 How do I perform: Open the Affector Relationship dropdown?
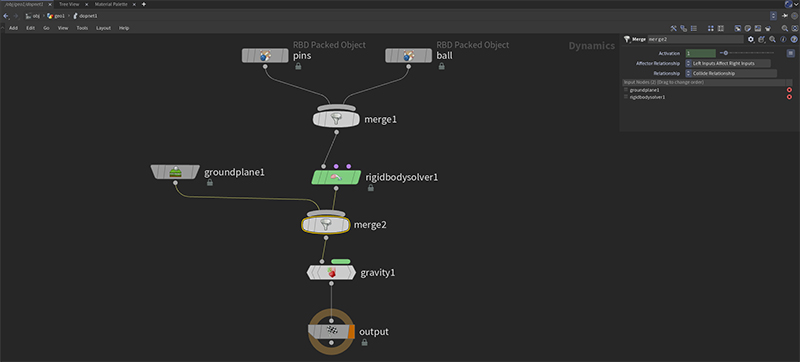(728, 63)
